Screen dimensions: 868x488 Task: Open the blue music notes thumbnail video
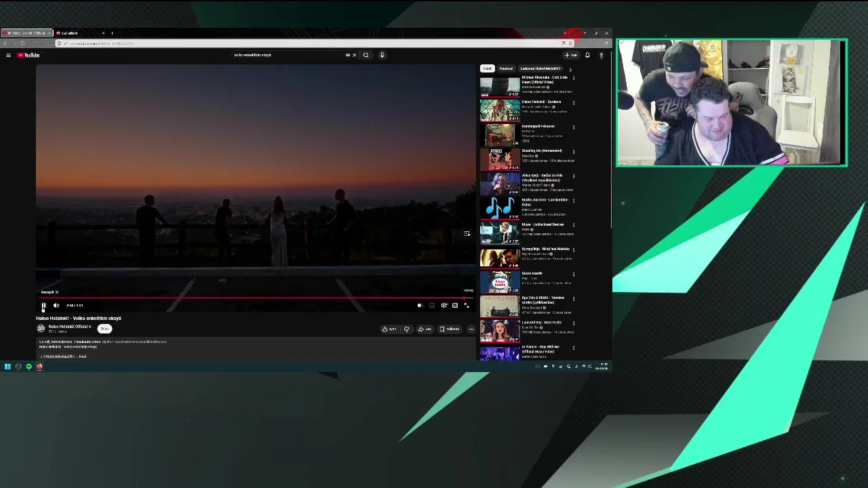500,208
